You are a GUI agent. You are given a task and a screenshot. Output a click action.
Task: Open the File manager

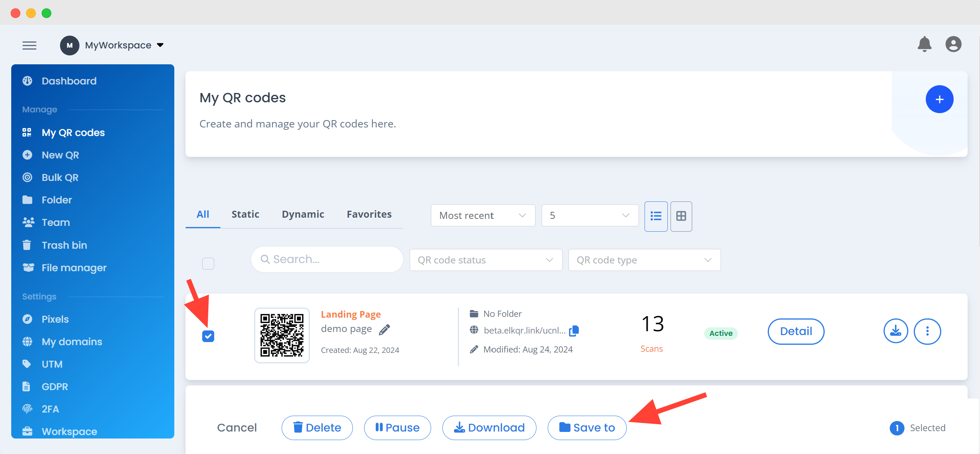[74, 267]
